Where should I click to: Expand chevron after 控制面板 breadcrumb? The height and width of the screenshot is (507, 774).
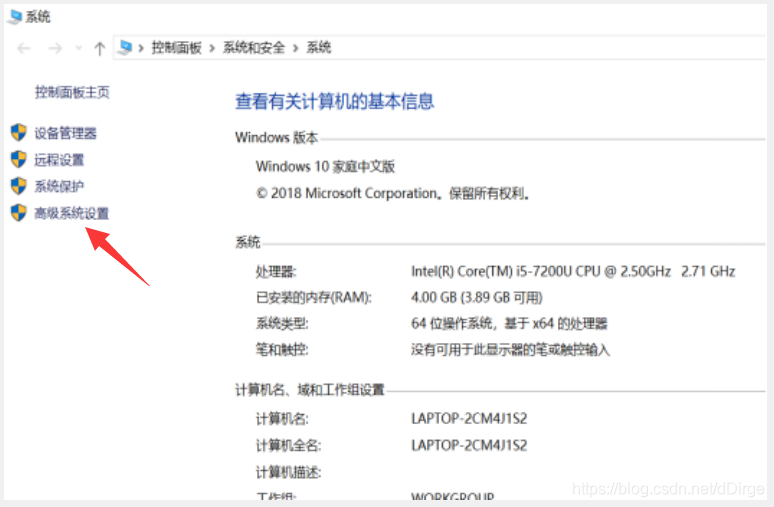(212, 48)
